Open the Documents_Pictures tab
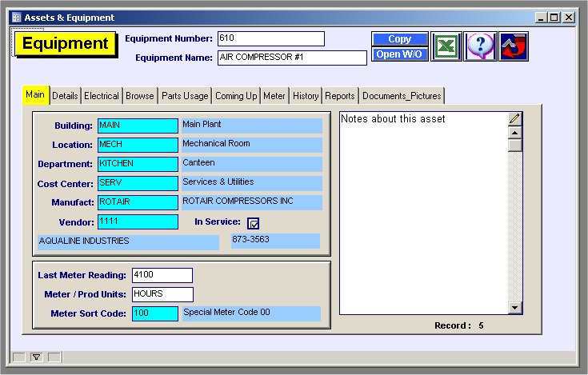The width and height of the screenshot is (588, 375). coord(402,96)
